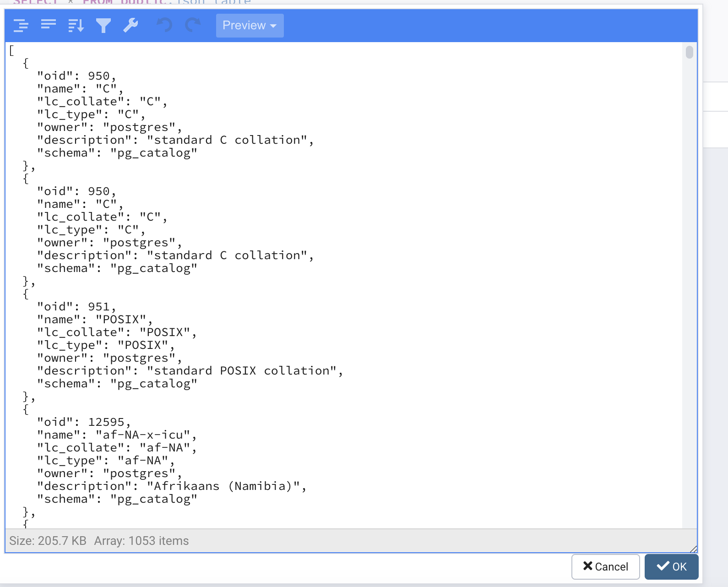Click the vertical scrollbar thumb
Screen dimensions: 728x587
[x=689, y=52]
